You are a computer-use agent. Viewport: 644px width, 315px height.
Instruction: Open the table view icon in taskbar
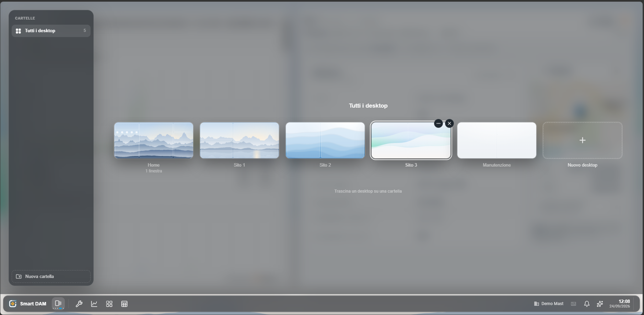click(124, 304)
